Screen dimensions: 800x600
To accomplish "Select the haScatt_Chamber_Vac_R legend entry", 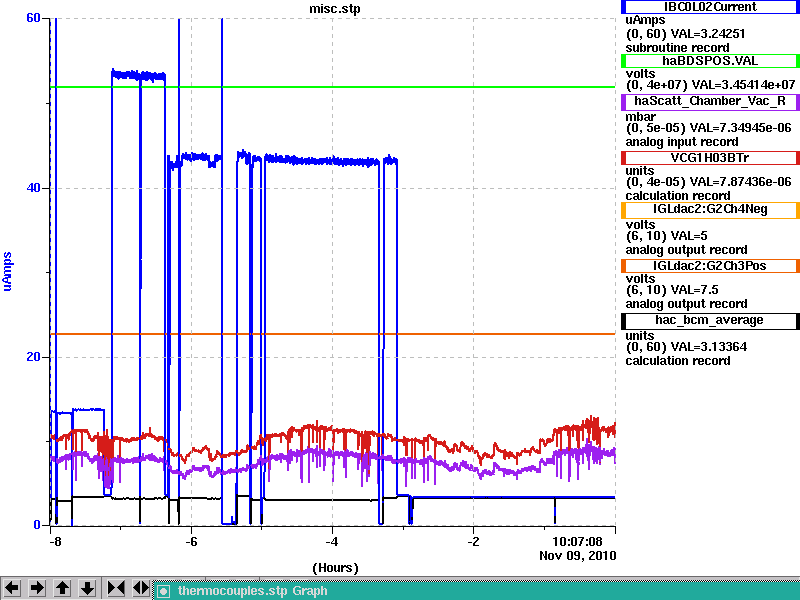I will pyautogui.click(x=710, y=102).
